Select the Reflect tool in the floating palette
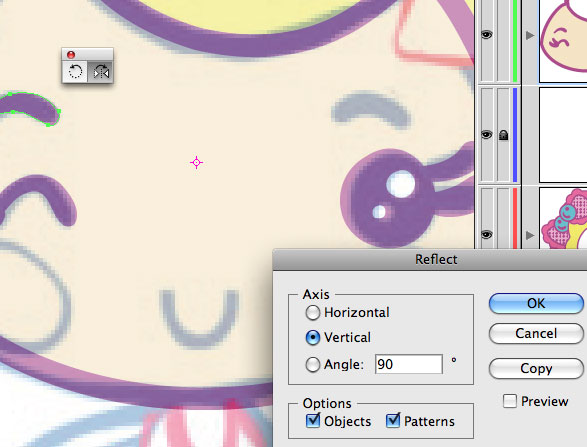Viewport: 587px width, 447px height. point(101,71)
